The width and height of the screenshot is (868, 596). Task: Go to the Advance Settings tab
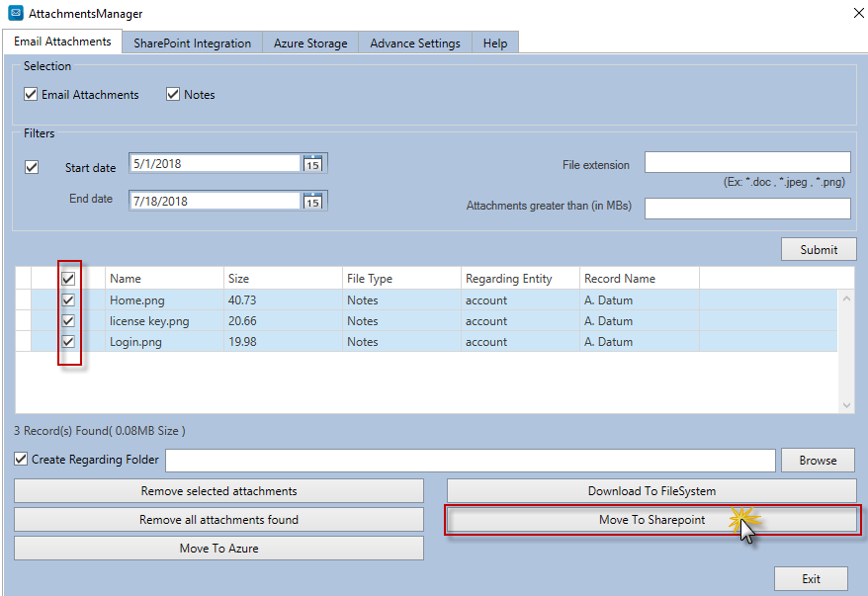pos(415,43)
